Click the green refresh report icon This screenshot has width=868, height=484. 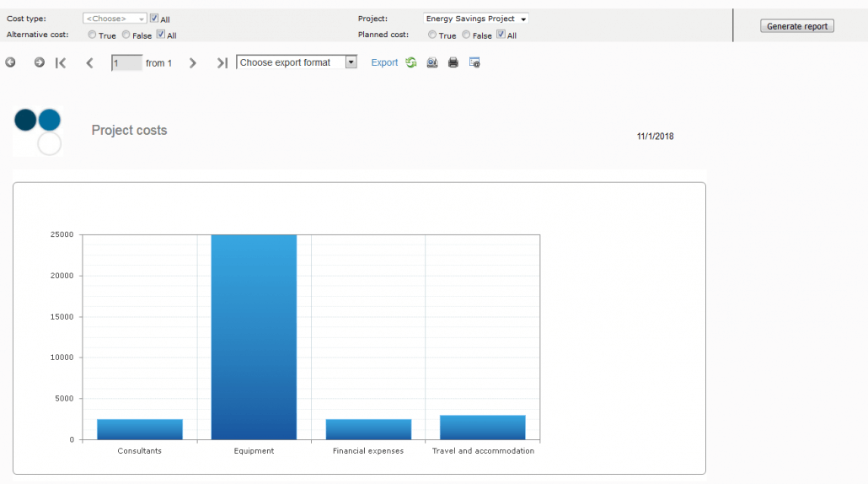(x=411, y=62)
